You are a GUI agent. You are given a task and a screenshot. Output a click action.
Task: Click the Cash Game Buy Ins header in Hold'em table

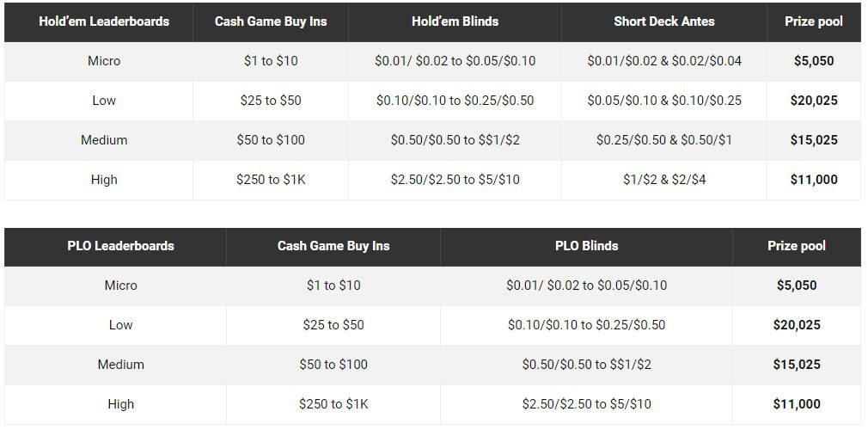[271, 21]
